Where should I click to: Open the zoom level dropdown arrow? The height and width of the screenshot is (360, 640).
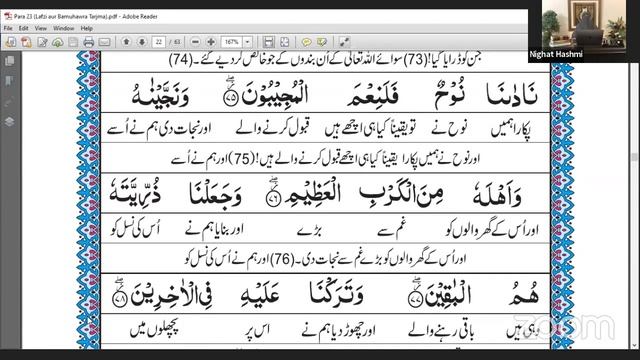click(248, 42)
